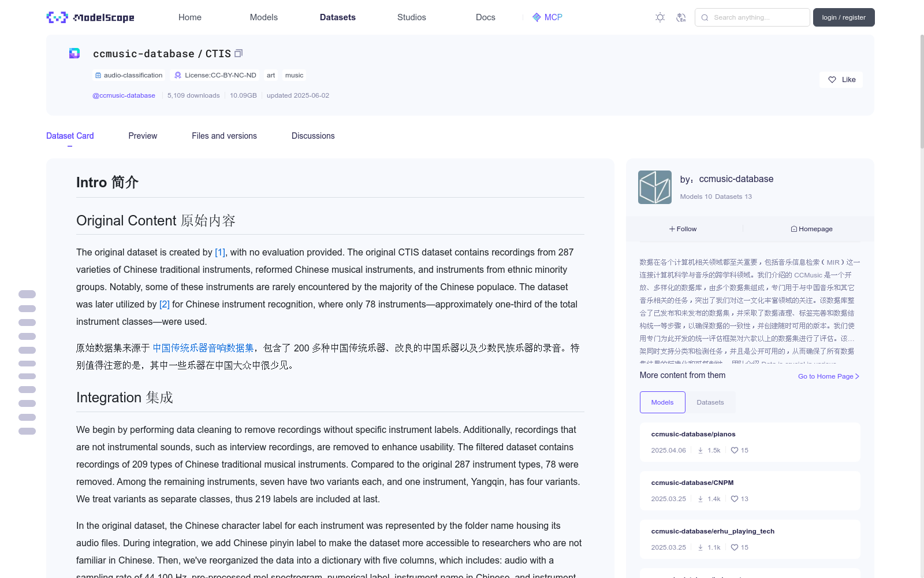Switch to the Discussions tab
This screenshot has height=578, width=924.
313,136
